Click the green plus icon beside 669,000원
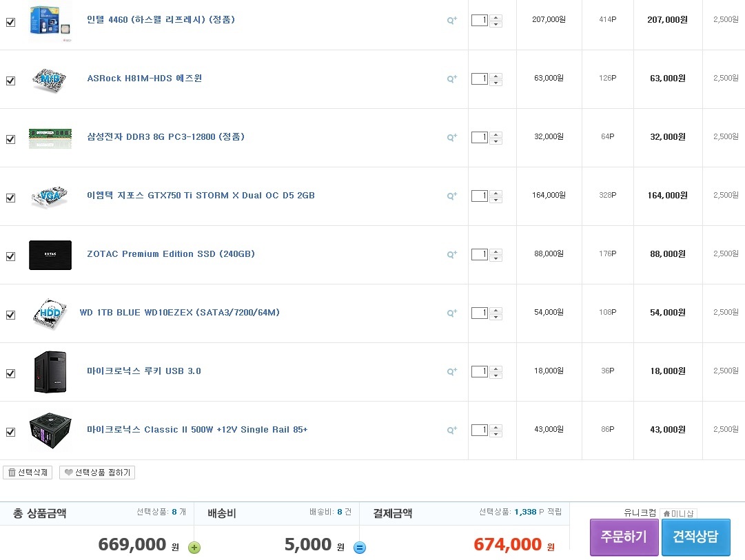The width and height of the screenshot is (745, 560). pyautogui.click(x=194, y=548)
